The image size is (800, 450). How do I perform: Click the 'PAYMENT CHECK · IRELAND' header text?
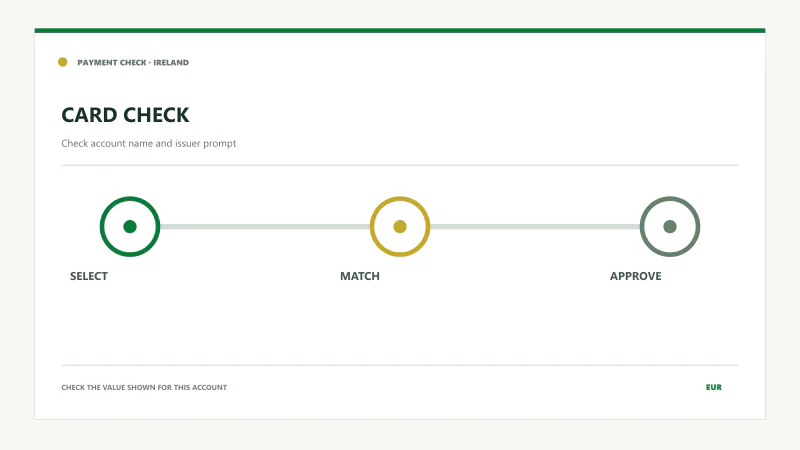coord(133,62)
